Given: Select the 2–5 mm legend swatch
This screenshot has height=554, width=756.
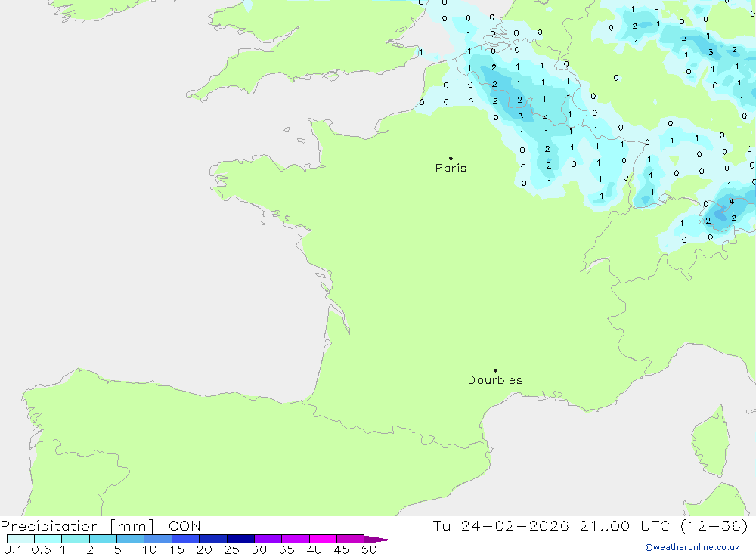Looking at the screenshot, I should [x=103, y=539].
